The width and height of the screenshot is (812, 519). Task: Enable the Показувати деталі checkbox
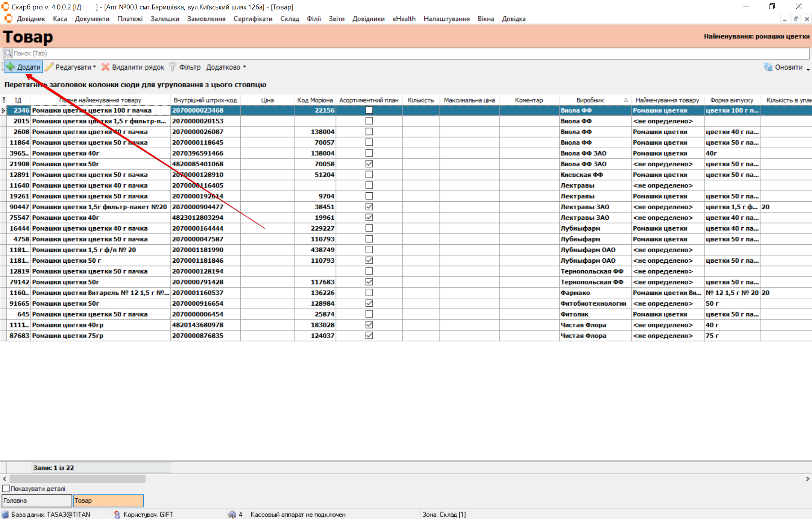point(6,489)
